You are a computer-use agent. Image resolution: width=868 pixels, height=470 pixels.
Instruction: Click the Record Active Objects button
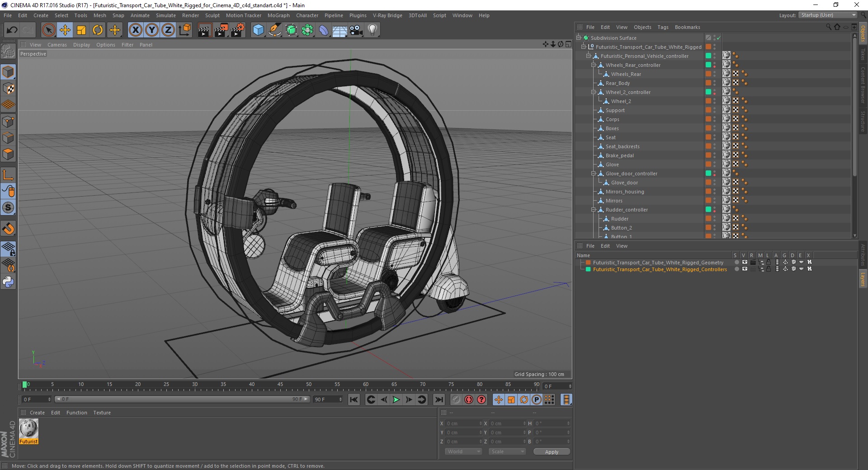(456, 399)
